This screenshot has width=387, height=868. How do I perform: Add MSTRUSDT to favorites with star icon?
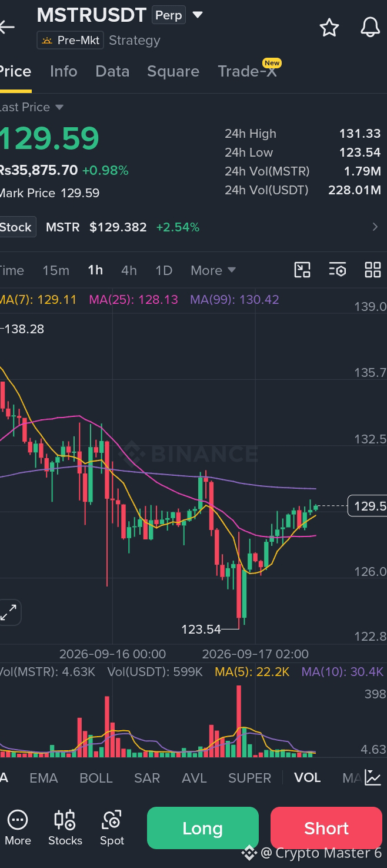coord(329,27)
